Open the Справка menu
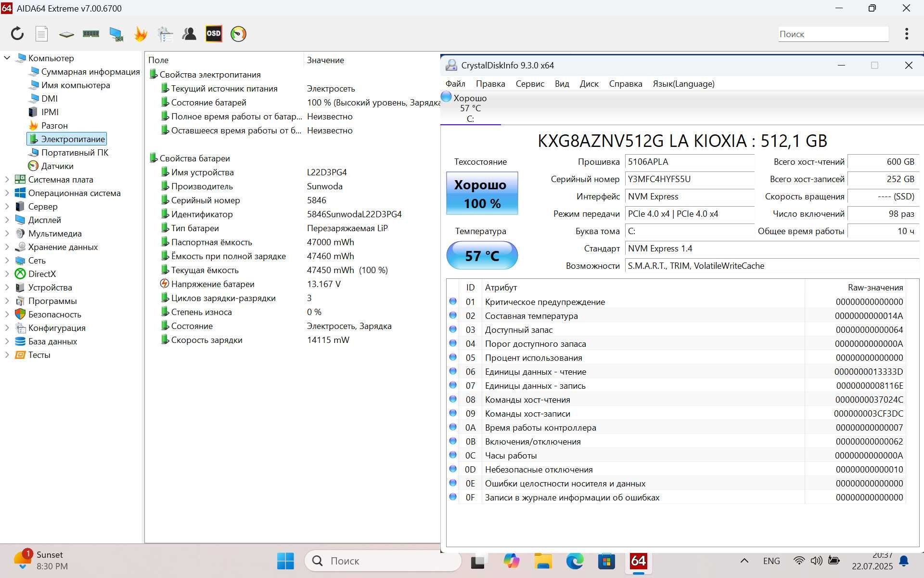 tap(626, 84)
